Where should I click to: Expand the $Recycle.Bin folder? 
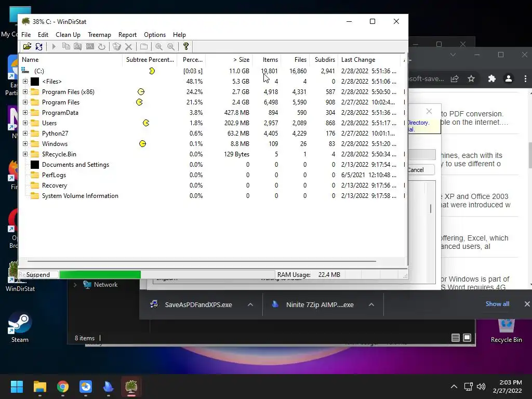tap(25, 154)
